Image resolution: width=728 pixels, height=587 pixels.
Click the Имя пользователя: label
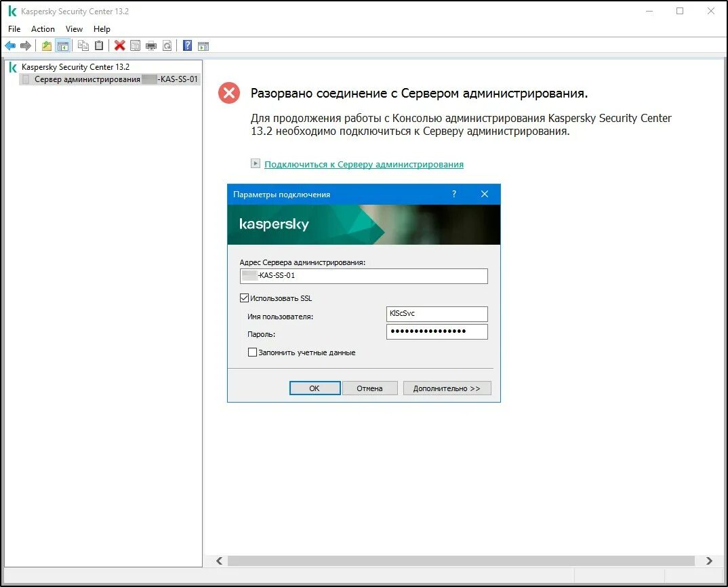coord(281,317)
